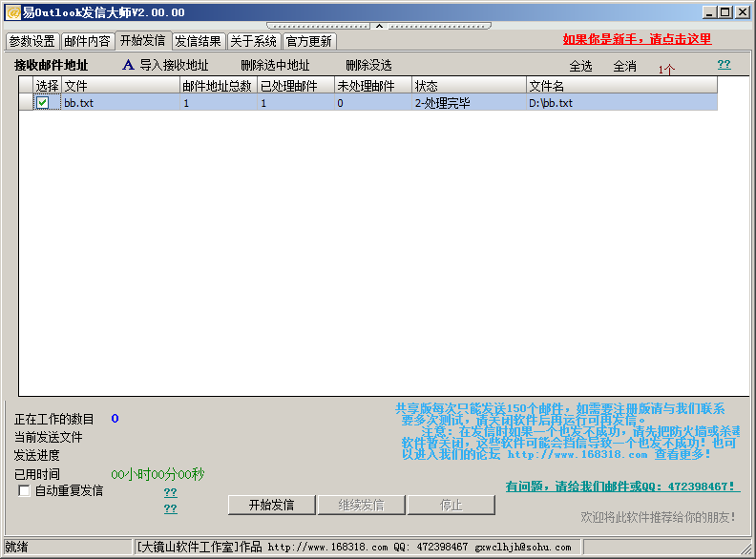Click 删除没选 to remove unselected addresses
The height and width of the screenshot is (559, 756).
368,66
